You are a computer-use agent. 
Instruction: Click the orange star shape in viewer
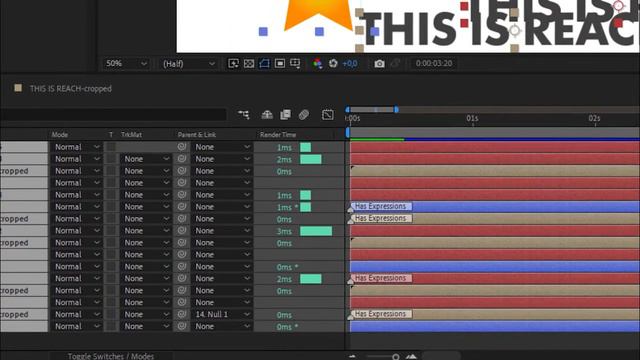(318, 15)
